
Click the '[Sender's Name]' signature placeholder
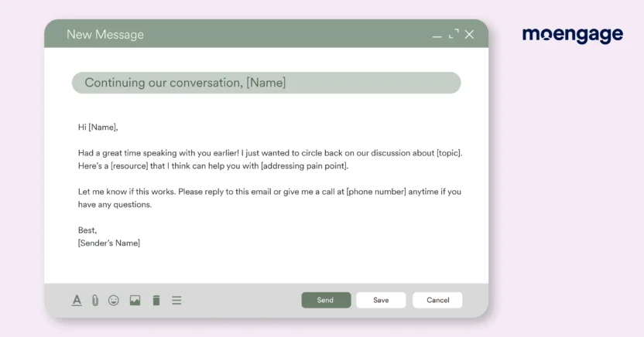109,243
